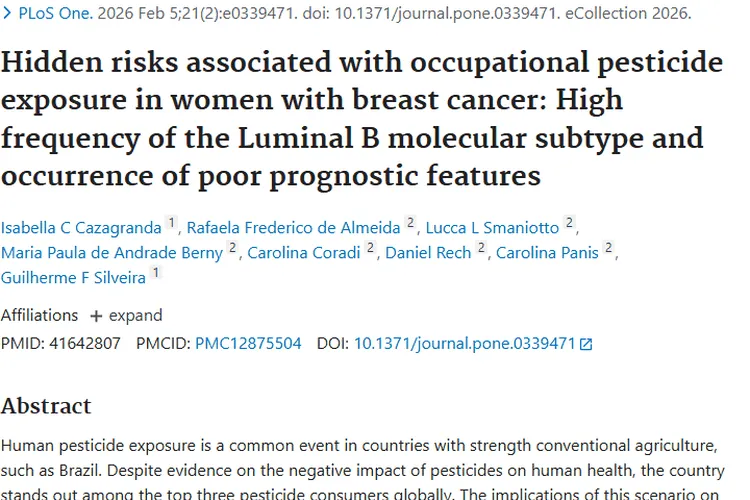Open DOI 10.1371/journal.pone.0339471 link
Image resolution: width=750 pixels, height=500 pixels.
click(464, 343)
